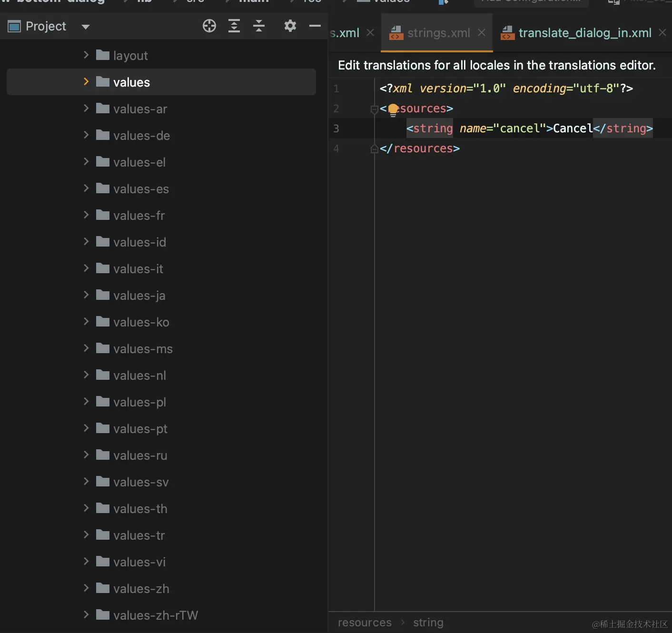Screen dimensions: 672x633
Task: Click the yellow lightbulb quick-fix icon
Action: (393, 109)
